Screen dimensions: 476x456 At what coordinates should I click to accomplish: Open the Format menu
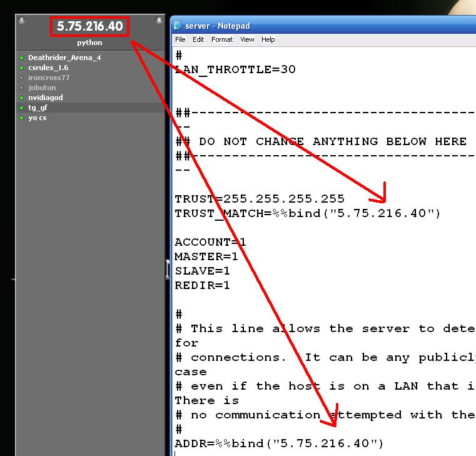[222, 39]
